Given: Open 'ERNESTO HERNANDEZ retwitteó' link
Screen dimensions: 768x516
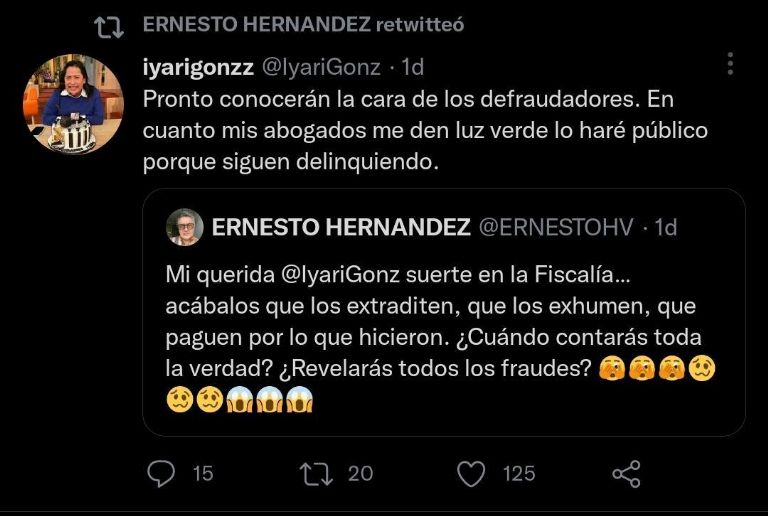Looking at the screenshot, I should (303, 25).
